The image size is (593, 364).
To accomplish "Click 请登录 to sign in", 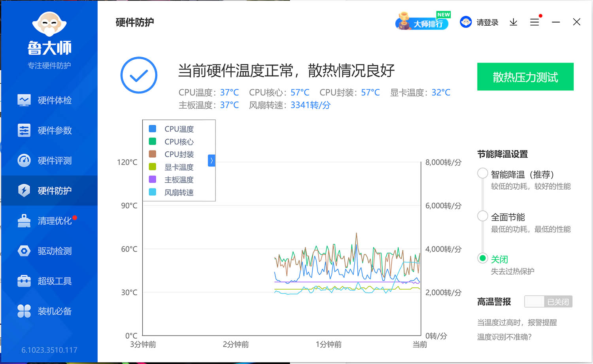I will [x=487, y=22].
